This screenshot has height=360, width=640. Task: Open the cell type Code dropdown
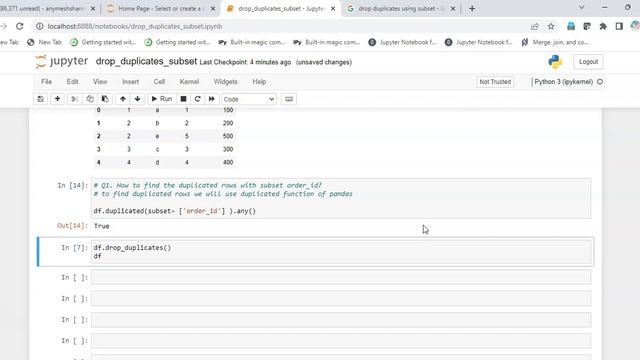(249, 99)
